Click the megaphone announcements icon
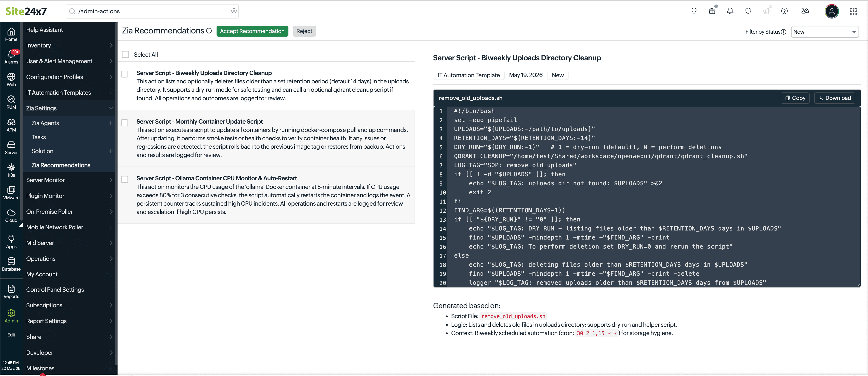The image size is (868, 376). [x=766, y=11]
